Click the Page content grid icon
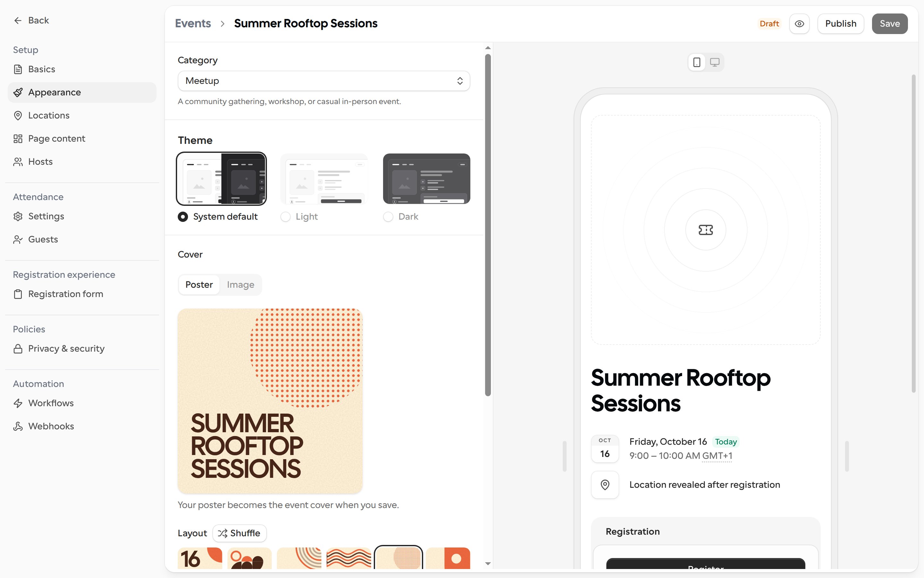This screenshot has height=578, width=924. pos(18,139)
